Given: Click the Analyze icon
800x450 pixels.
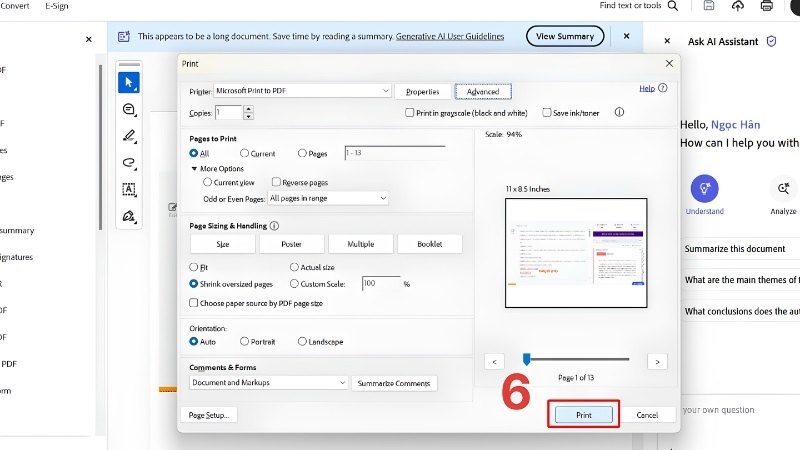Looking at the screenshot, I should tap(783, 188).
